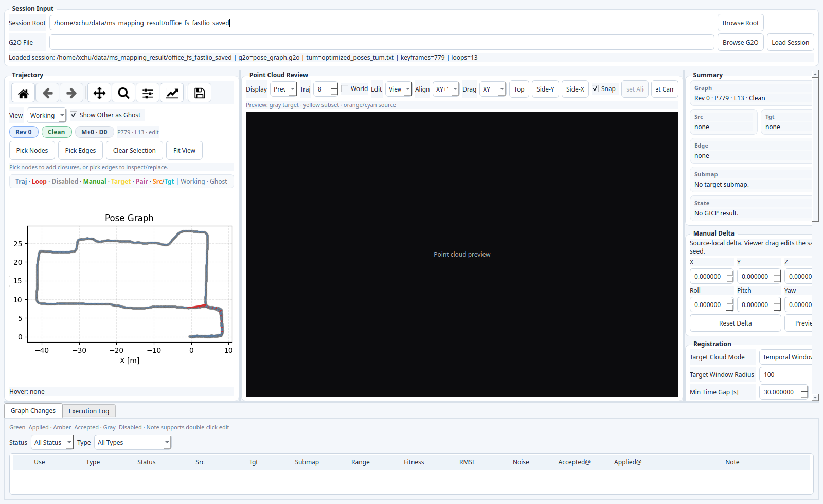Viewport: 823px width, 504px height.
Task: Save the figure with floppy disk icon
Action: pos(200,93)
